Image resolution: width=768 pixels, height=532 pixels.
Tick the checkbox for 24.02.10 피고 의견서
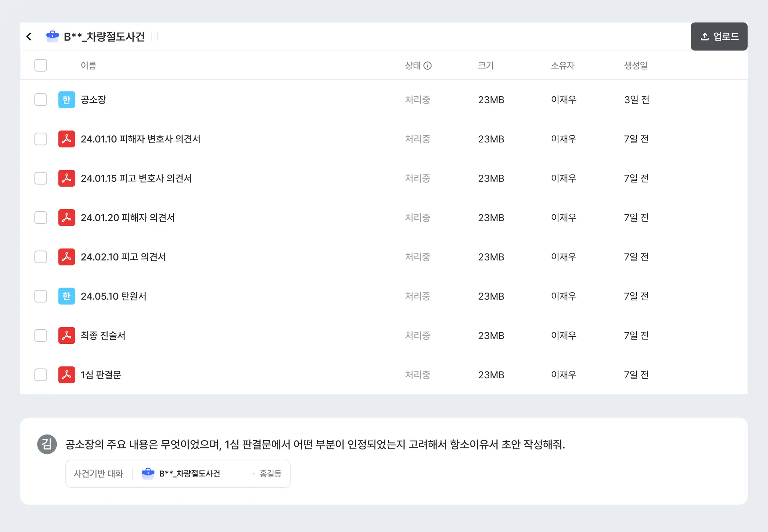40,257
